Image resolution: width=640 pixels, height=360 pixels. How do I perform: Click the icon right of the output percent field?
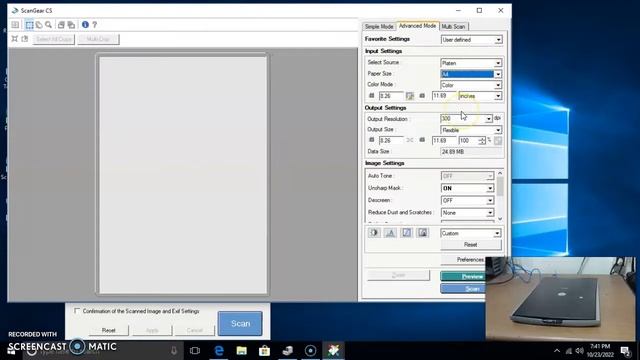pos(498,141)
